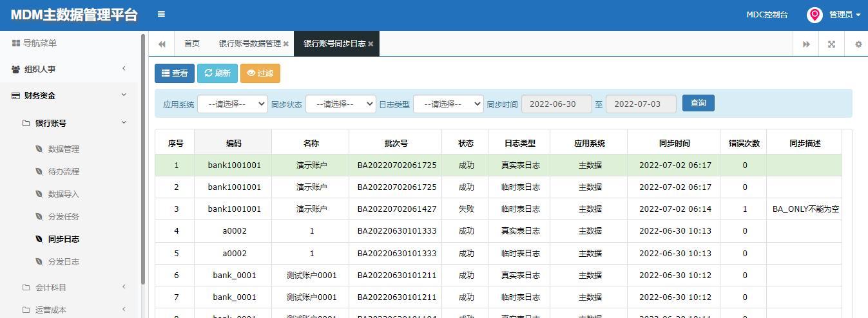
Task: Toggle fullscreen with the expand icon
Action: 831,44
